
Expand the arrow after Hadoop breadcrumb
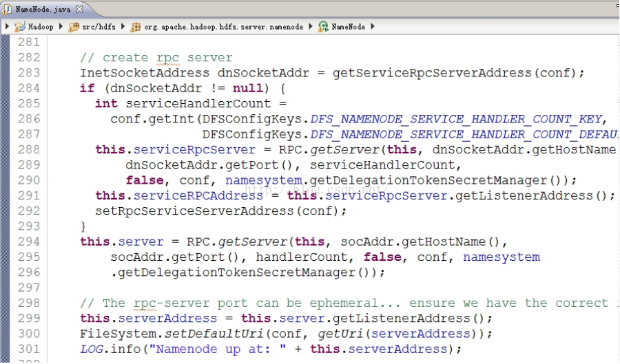[61, 26]
